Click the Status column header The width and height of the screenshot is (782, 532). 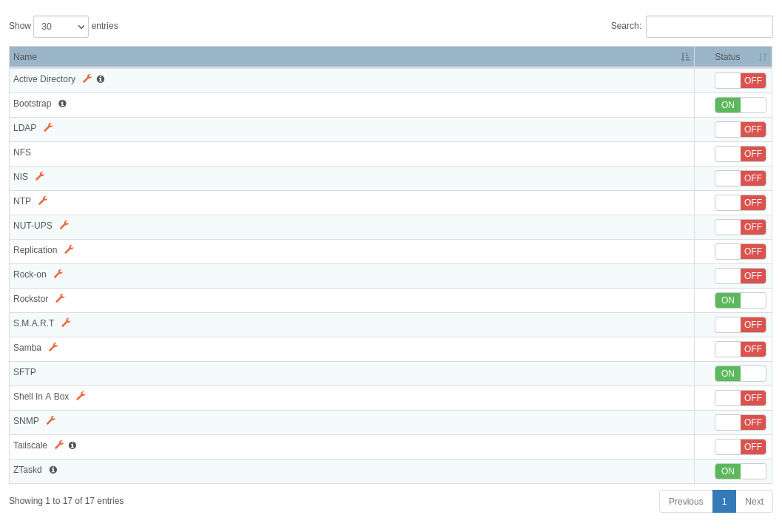pos(733,57)
